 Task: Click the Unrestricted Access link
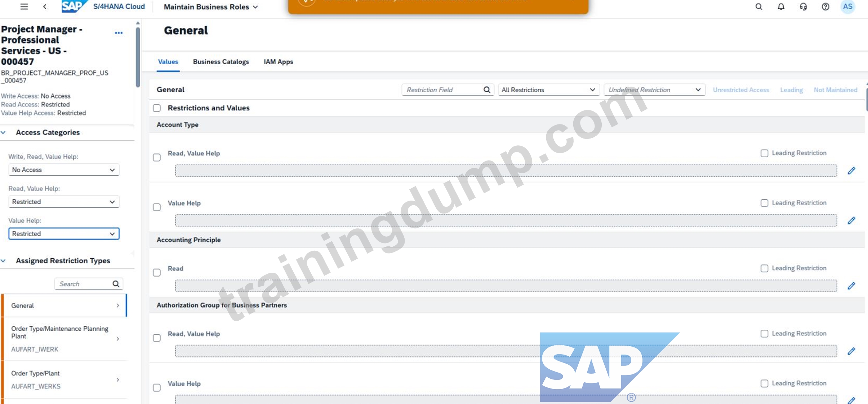(741, 90)
